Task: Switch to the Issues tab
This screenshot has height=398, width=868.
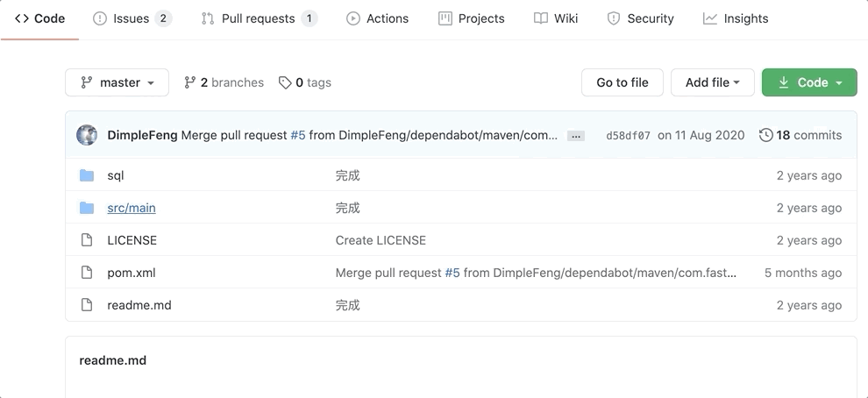Action: click(132, 18)
